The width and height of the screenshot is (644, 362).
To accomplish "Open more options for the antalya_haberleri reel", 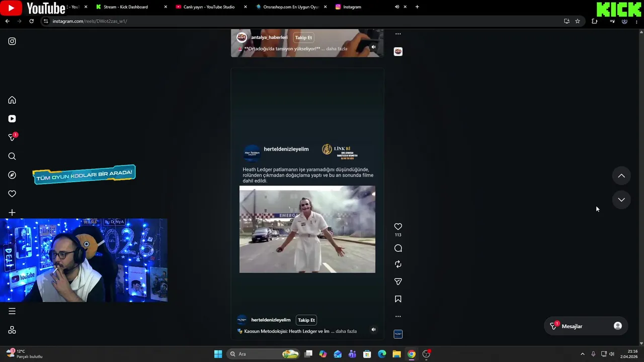I will tap(398, 34).
